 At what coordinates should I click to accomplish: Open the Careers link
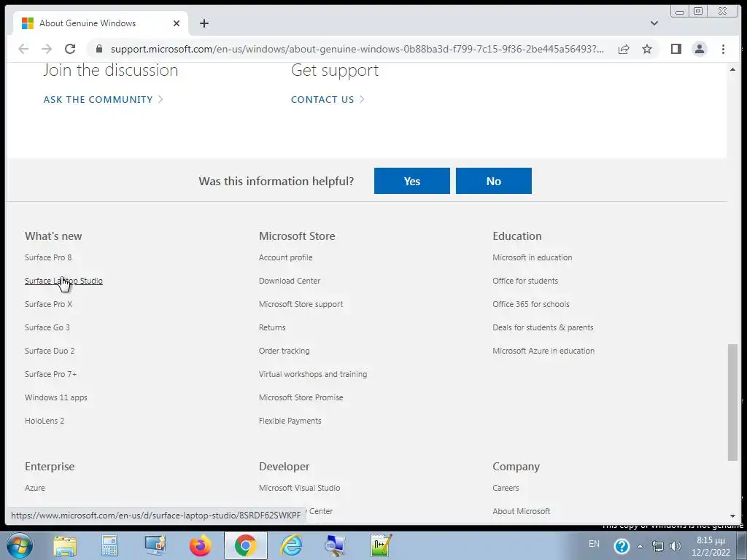pyautogui.click(x=506, y=488)
